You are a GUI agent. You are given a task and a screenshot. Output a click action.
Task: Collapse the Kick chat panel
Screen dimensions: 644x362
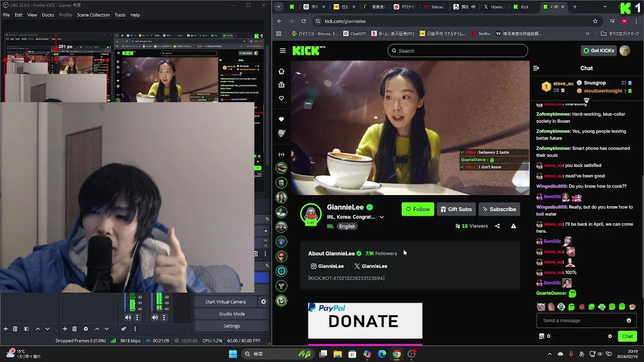tap(536, 68)
